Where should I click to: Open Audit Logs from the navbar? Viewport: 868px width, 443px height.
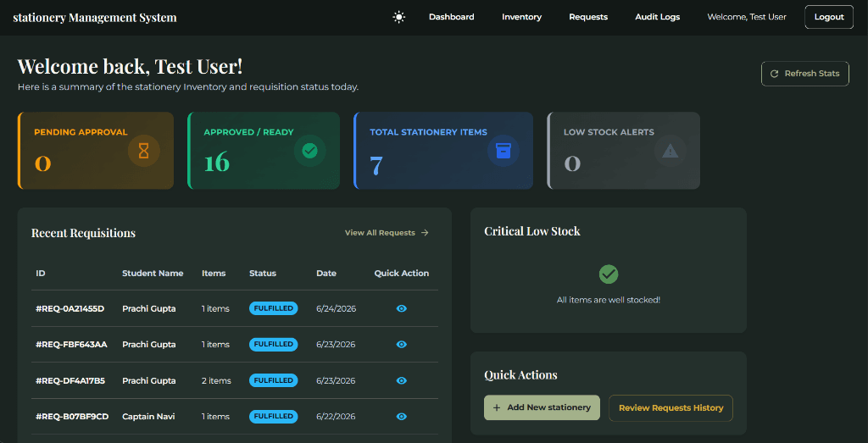coord(658,17)
